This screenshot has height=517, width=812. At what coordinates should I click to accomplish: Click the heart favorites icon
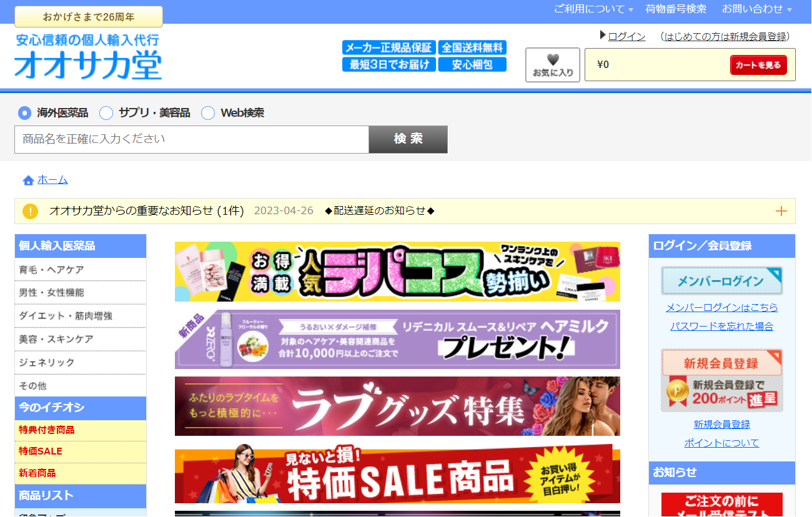click(x=553, y=61)
